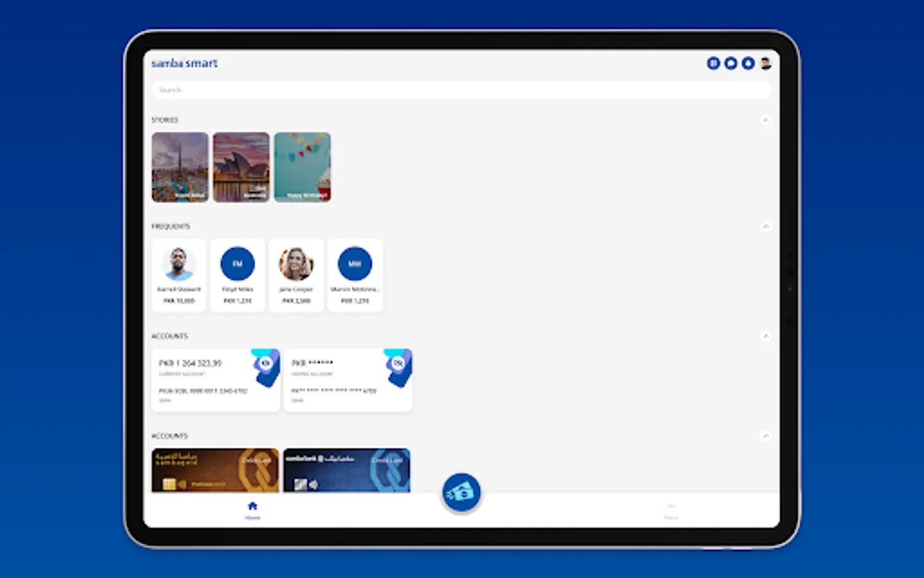
Task: Collapse the STORIES section
Action: [766, 119]
